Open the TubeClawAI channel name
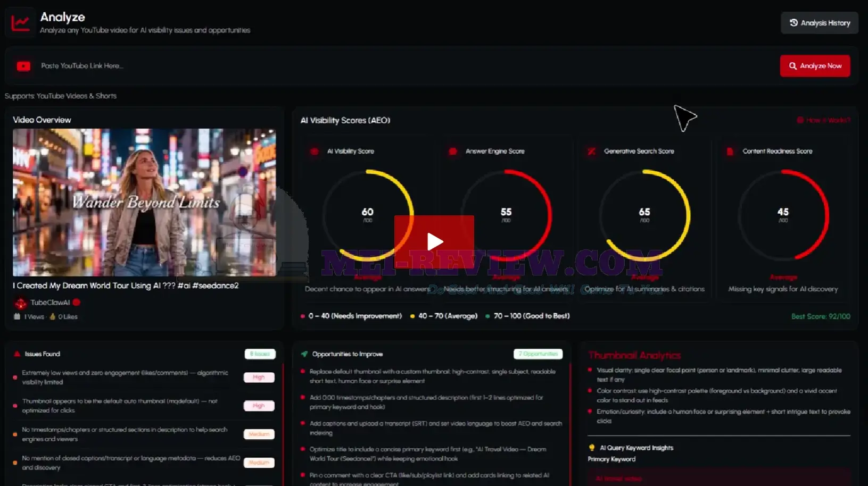Image resolution: width=868 pixels, height=486 pixels. 50,303
